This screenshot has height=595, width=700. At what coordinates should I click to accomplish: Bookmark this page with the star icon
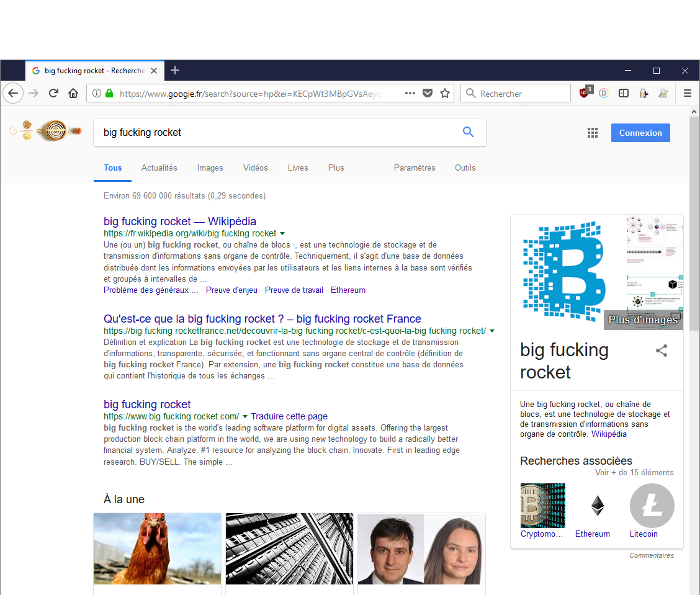tap(445, 93)
